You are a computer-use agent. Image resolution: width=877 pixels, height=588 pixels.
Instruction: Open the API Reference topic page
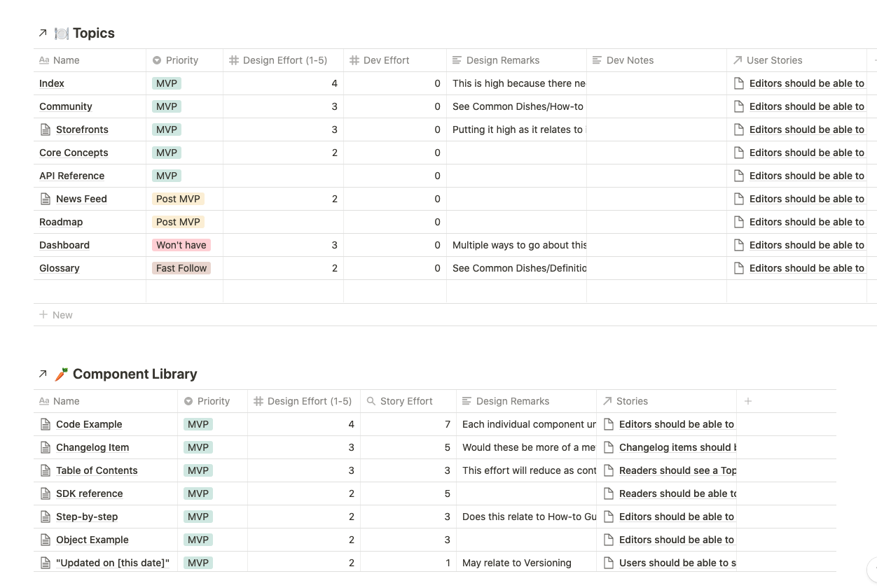(x=71, y=176)
